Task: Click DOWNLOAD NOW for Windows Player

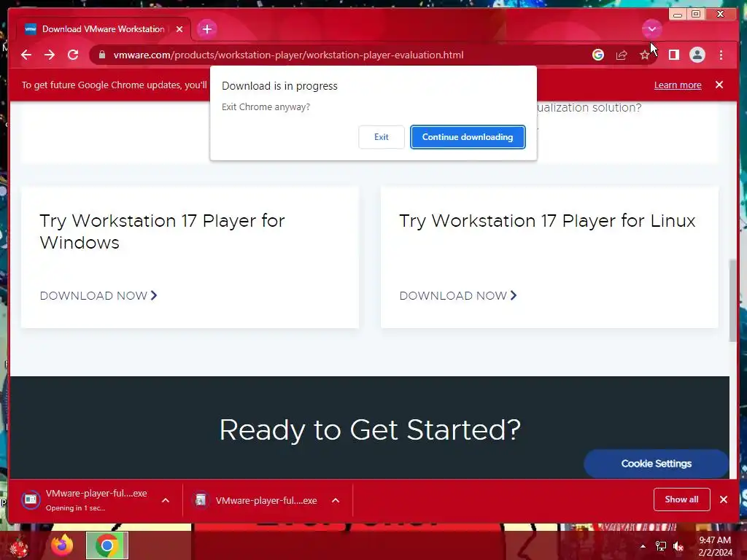Action: [98, 296]
